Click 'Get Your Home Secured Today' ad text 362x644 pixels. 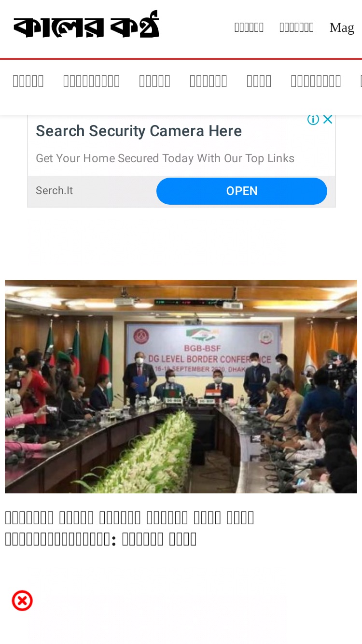click(165, 158)
